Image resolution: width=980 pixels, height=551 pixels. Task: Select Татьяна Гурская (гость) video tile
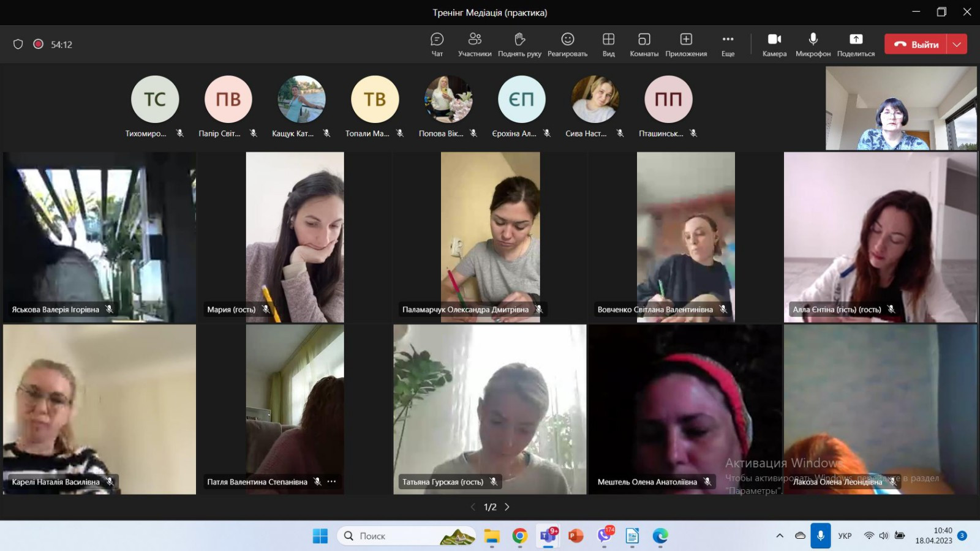coord(490,410)
